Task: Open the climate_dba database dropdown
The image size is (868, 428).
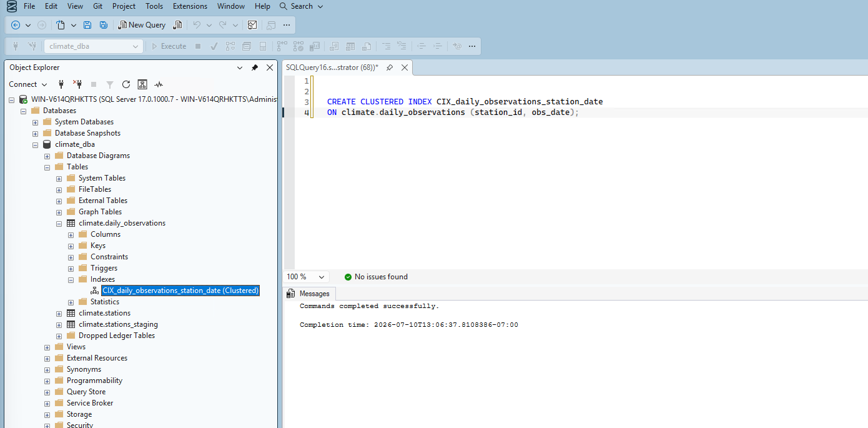Action: [x=136, y=46]
